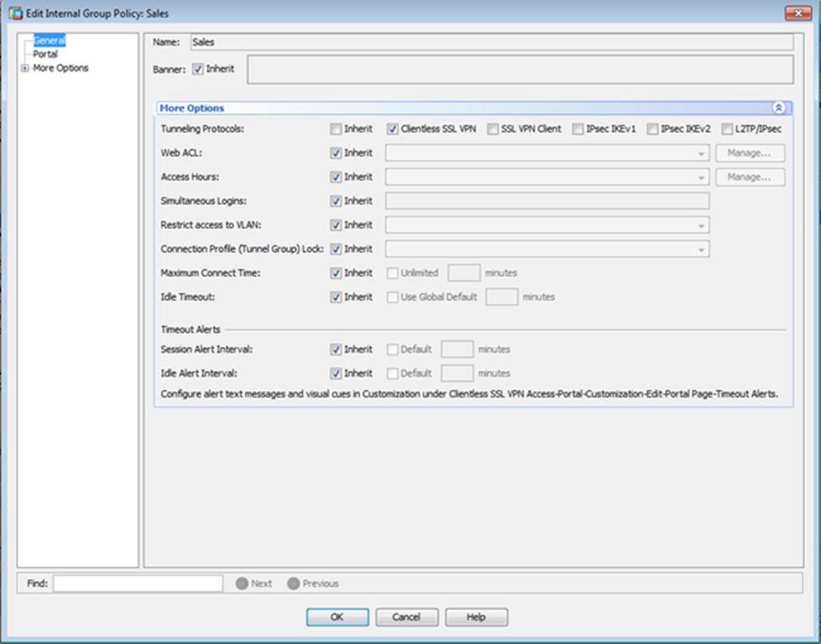Click the Cancel button

point(407,617)
